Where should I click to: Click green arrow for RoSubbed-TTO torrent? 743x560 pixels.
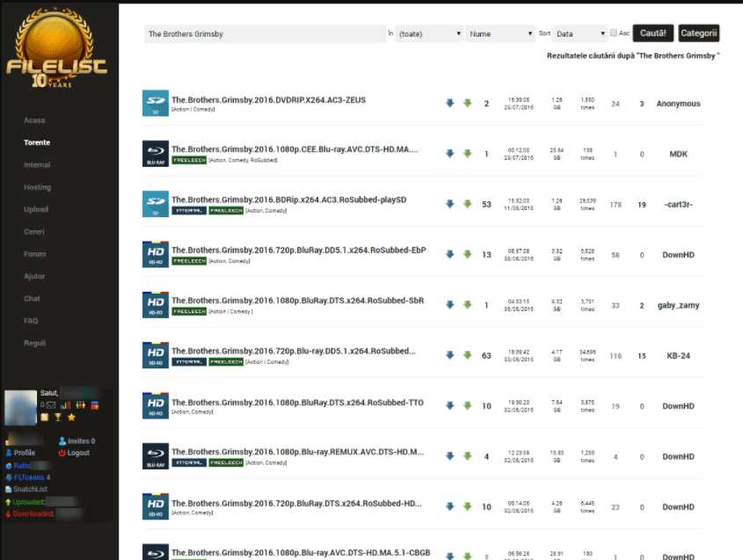(467, 406)
